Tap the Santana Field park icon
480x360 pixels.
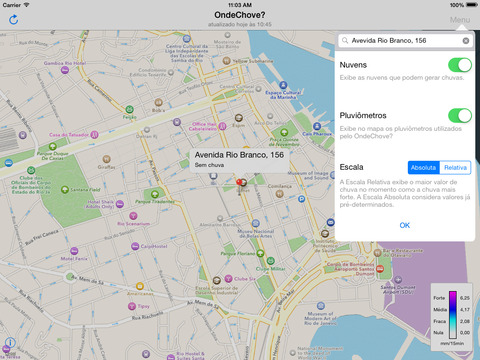65,190
